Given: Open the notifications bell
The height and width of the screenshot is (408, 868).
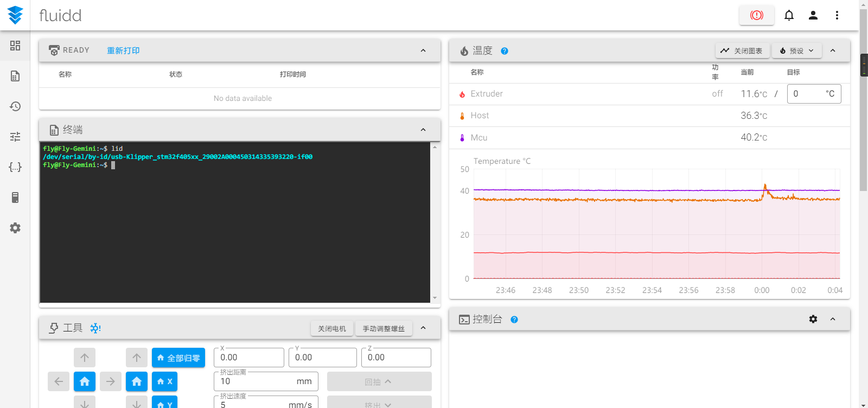Looking at the screenshot, I should (789, 15).
